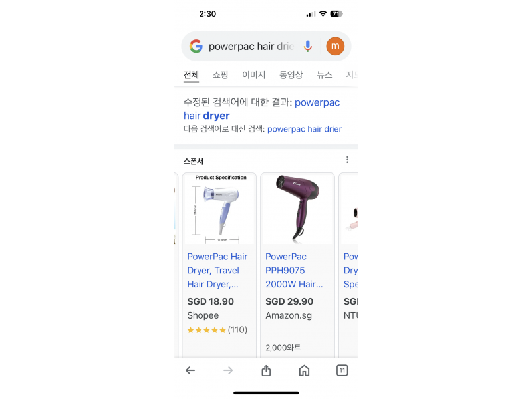Switch to the 쇼핑 tab
532x399 pixels.
[x=220, y=75]
